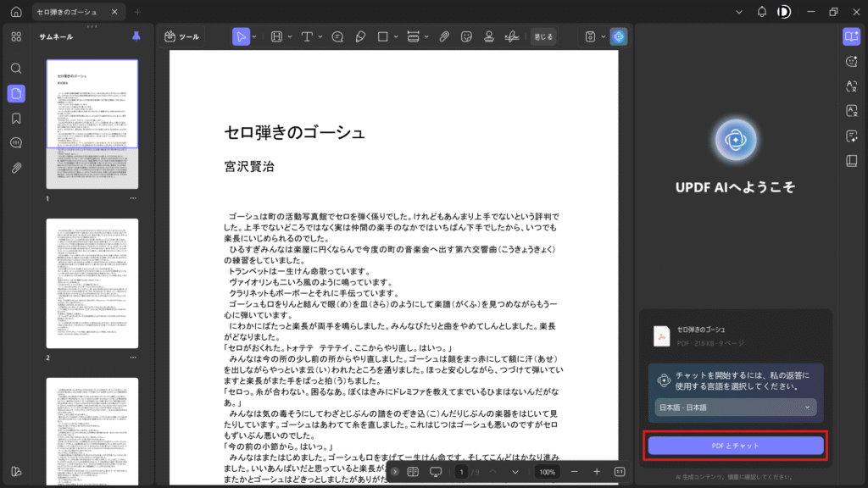Open the ツール tools menu

[x=182, y=36]
